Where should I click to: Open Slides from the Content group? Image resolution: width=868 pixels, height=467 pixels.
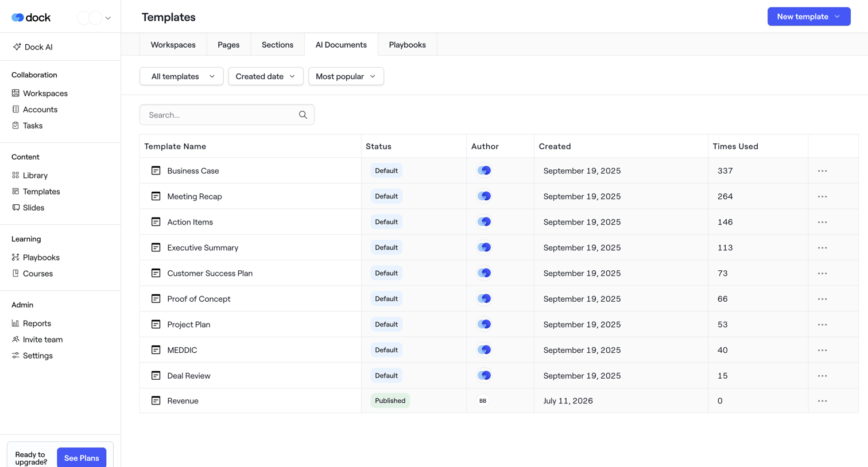[28, 207]
